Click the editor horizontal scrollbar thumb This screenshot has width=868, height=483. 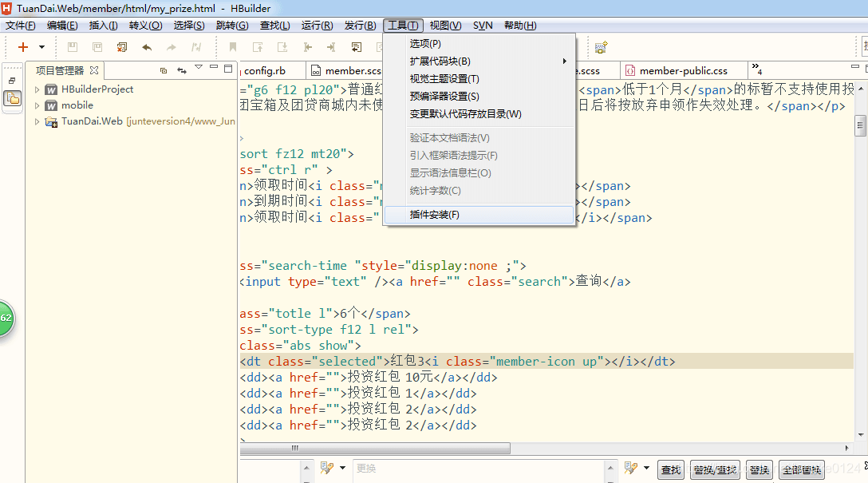pos(375,448)
